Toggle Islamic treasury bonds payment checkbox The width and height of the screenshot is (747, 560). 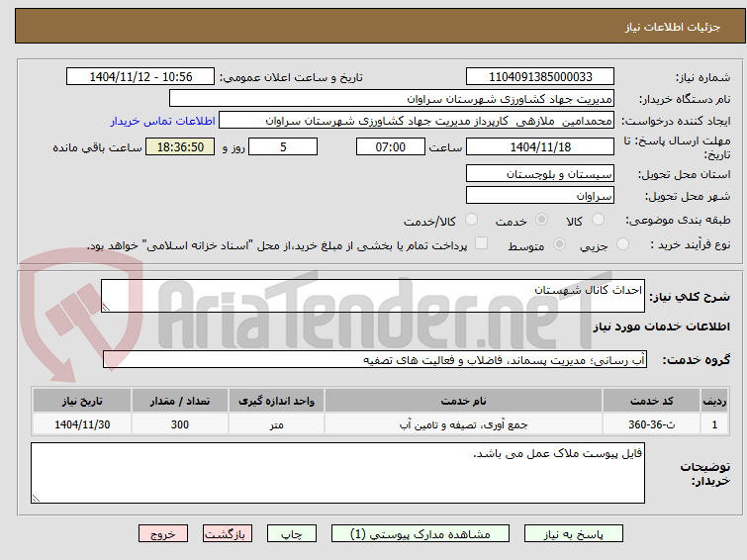click(x=482, y=243)
